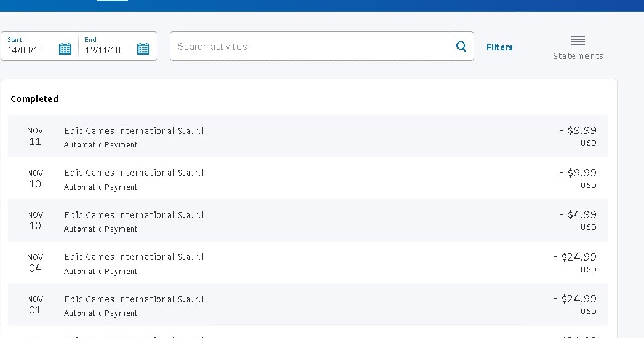Click the Statements label
Screen dimensions: 644x338
click(578, 56)
